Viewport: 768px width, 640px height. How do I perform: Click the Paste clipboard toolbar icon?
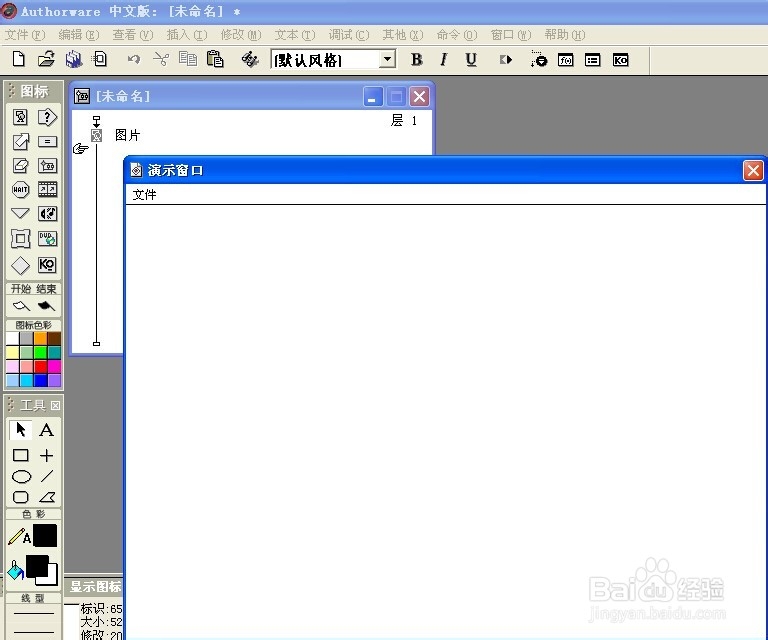pos(215,59)
